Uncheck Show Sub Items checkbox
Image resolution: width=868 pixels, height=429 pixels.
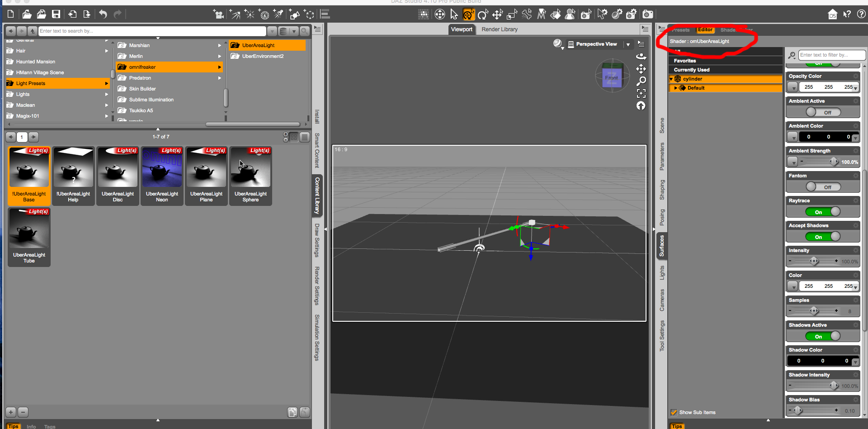[674, 412]
